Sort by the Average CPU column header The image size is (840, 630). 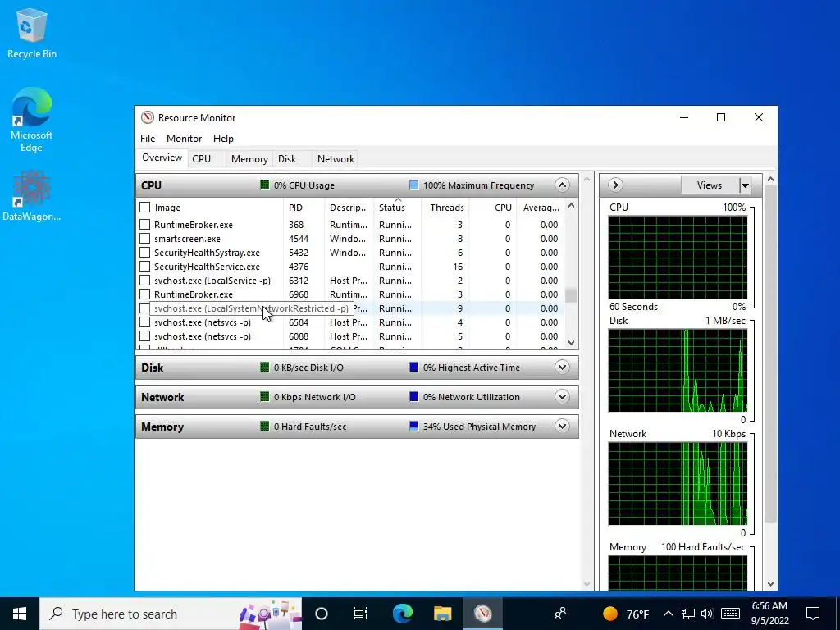pyautogui.click(x=541, y=208)
